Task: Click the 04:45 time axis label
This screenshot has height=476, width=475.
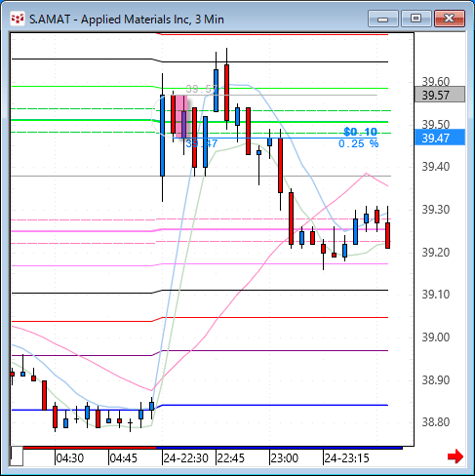Action: (124, 458)
